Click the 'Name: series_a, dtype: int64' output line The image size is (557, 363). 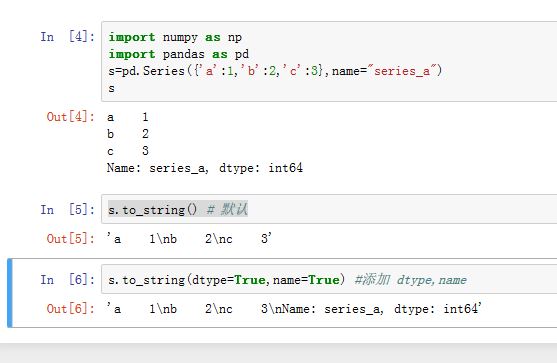point(205,168)
